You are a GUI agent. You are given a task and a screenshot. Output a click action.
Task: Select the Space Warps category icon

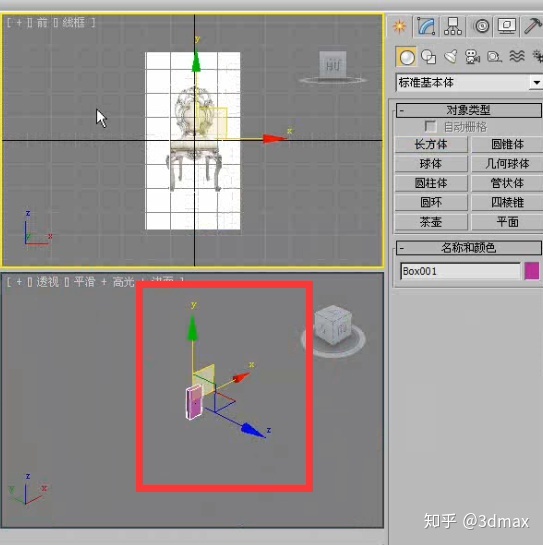[x=517, y=56]
